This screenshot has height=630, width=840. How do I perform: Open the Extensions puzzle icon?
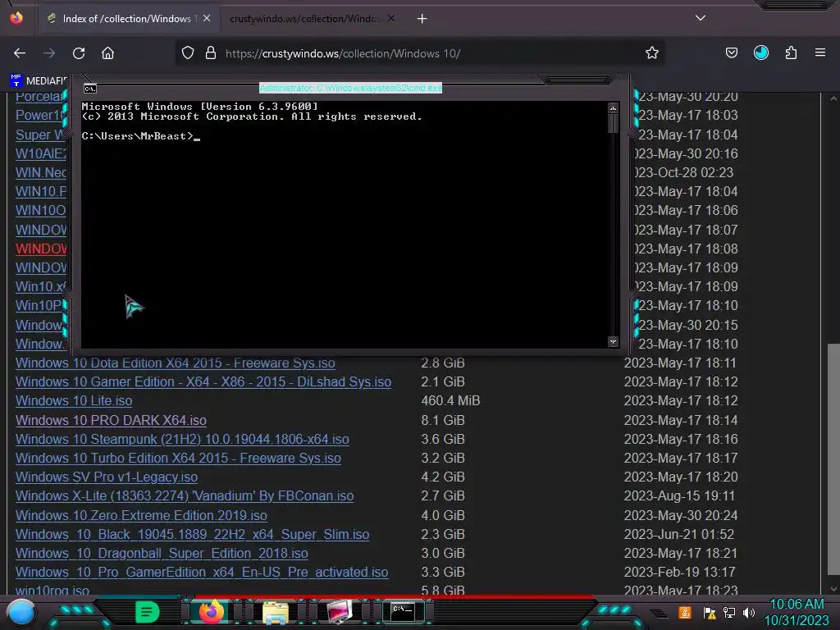[x=791, y=53]
